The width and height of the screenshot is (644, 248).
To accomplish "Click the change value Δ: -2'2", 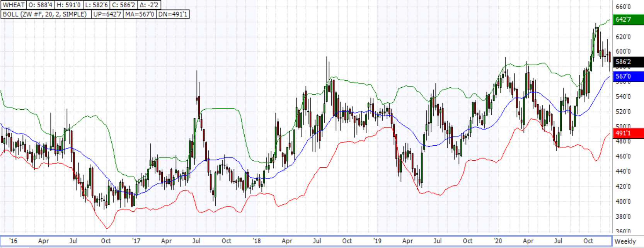I will [149, 5].
